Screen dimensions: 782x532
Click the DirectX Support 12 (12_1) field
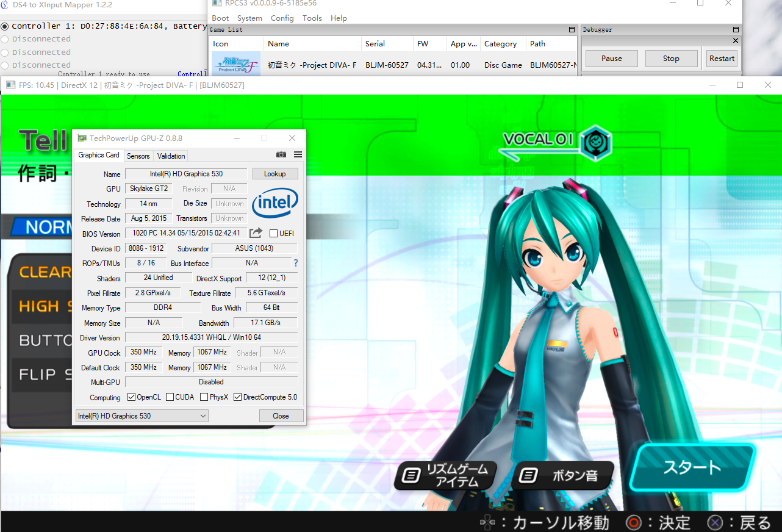point(271,278)
